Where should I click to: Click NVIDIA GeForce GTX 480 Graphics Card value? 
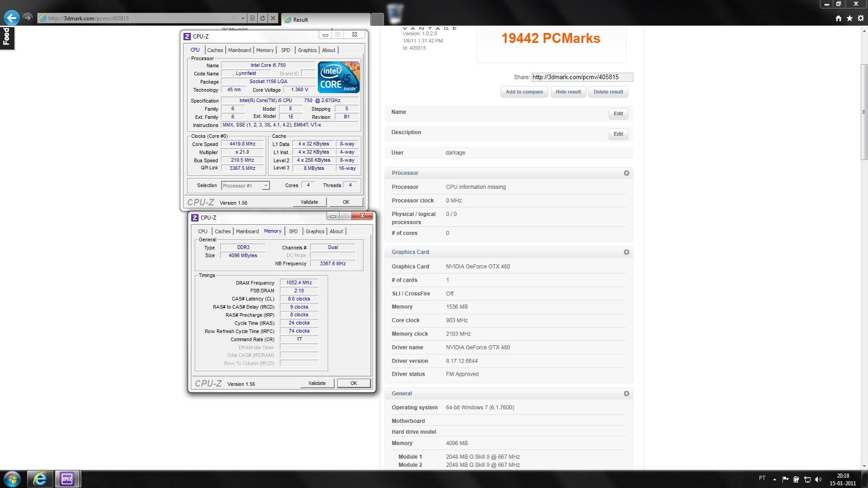point(478,267)
